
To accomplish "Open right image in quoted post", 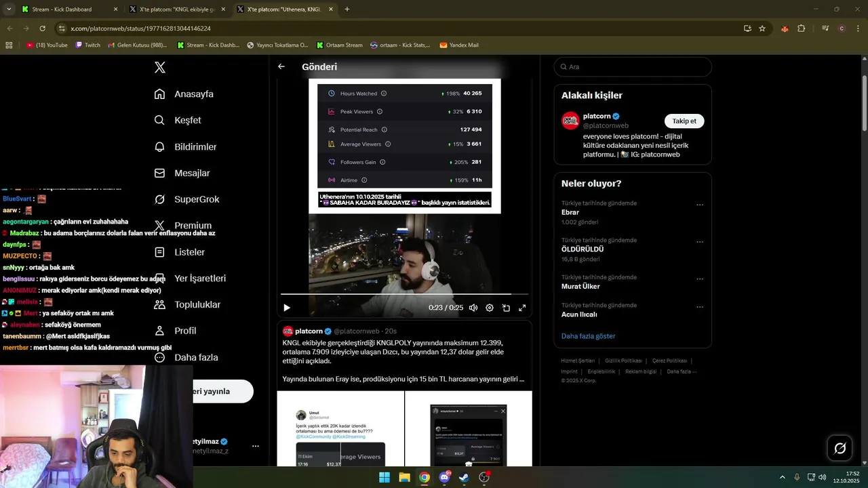I will pyautogui.click(x=469, y=428).
